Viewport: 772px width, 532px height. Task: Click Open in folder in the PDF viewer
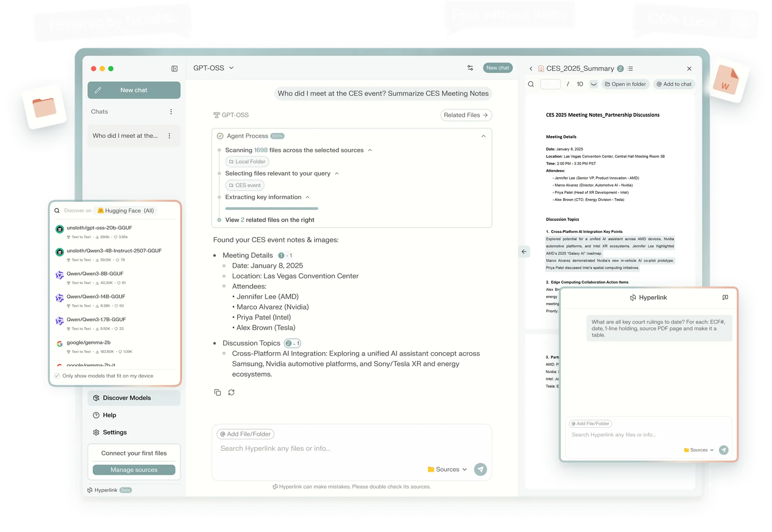[625, 84]
